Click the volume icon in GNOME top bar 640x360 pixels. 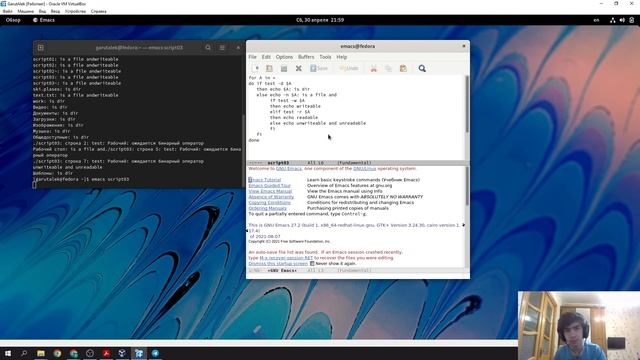pyautogui.click(x=622, y=20)
